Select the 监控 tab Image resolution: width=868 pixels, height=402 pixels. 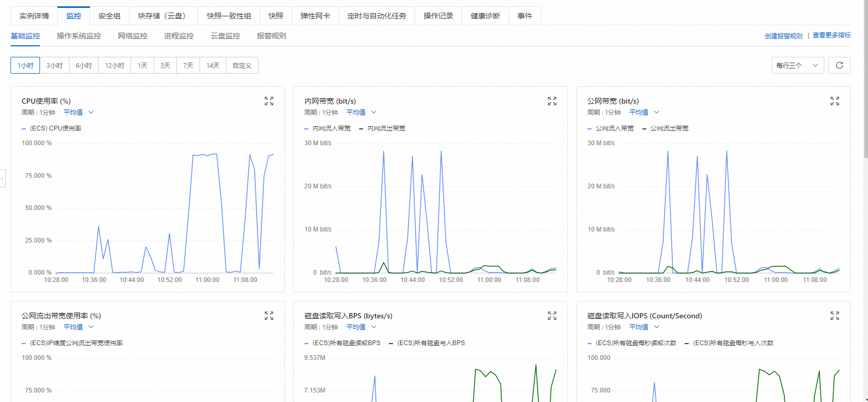pos(74,16)
